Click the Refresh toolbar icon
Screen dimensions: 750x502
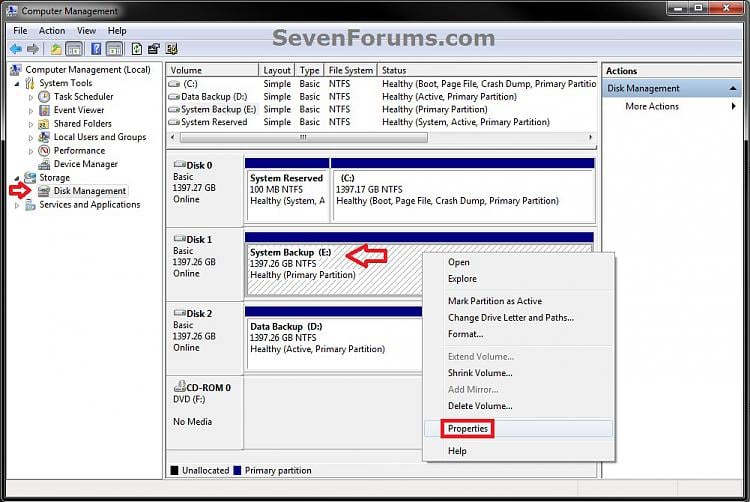(x=137, y=49)
